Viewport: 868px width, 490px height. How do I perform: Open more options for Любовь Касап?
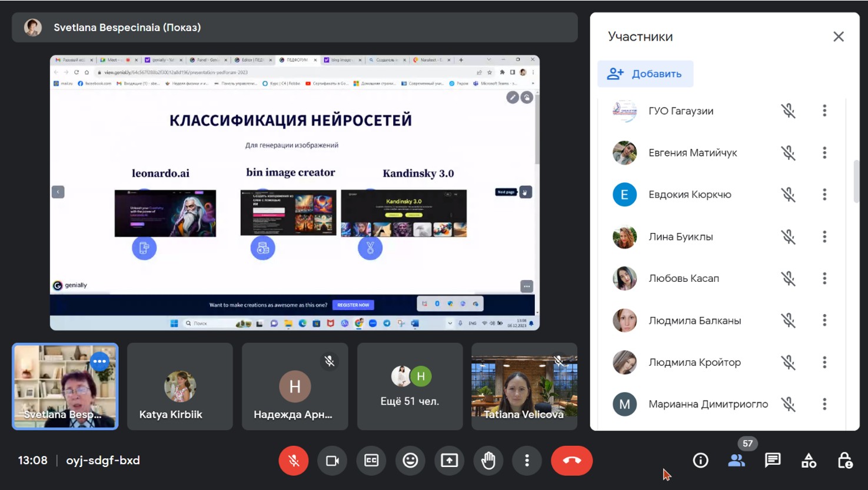point(824,278)
